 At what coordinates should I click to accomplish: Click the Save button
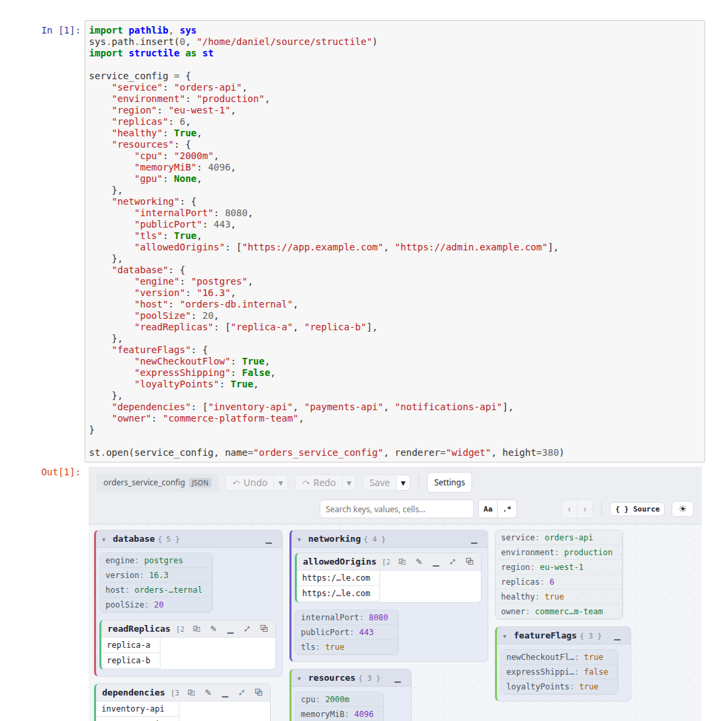pyautogui.click(x=380, y=483)
